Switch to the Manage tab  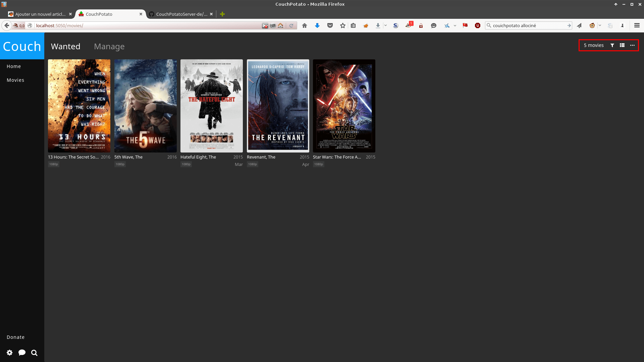pos(109,46)
